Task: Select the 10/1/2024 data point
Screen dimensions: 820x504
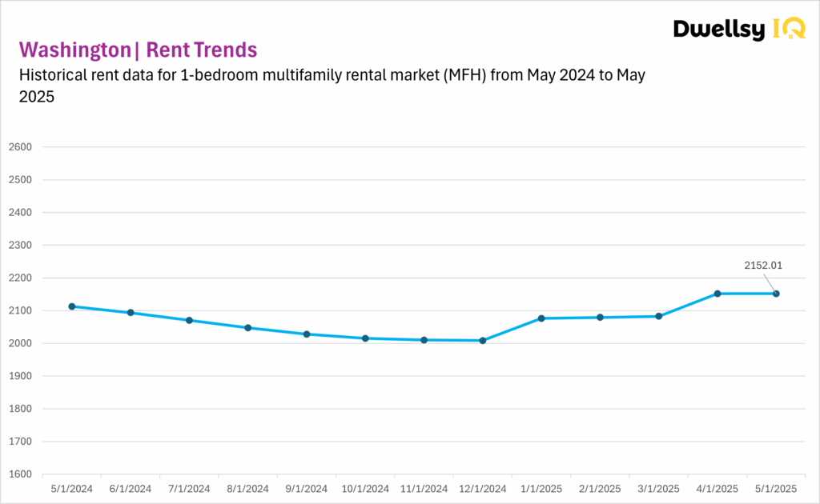Action: pyautogui.click(x=365, y=338)
